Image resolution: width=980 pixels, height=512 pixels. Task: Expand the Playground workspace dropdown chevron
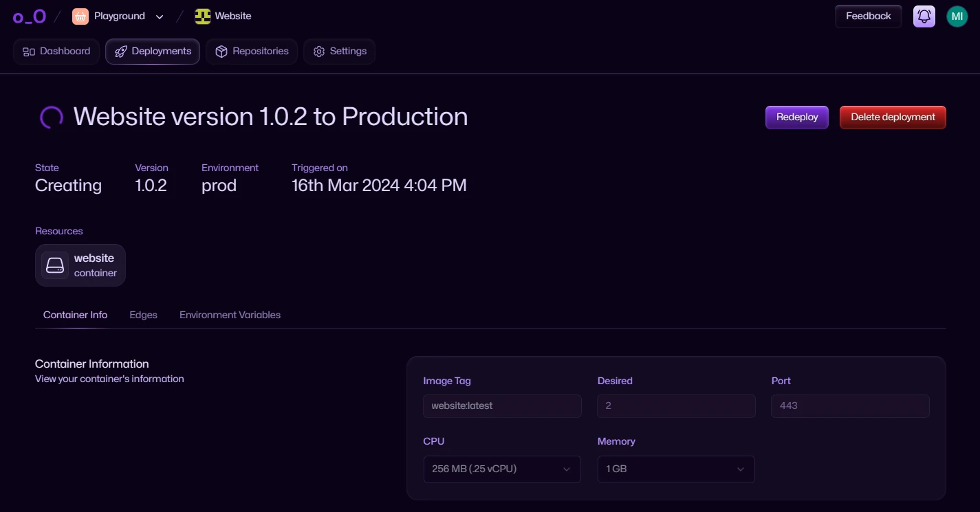[x=160, y=16]
